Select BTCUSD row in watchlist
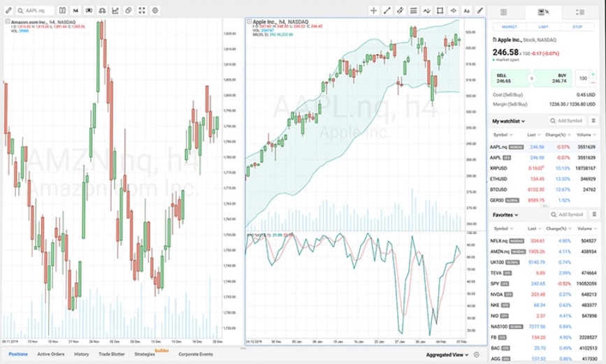The height and width of the screenshot is (364, 606). tap(543, 190)
